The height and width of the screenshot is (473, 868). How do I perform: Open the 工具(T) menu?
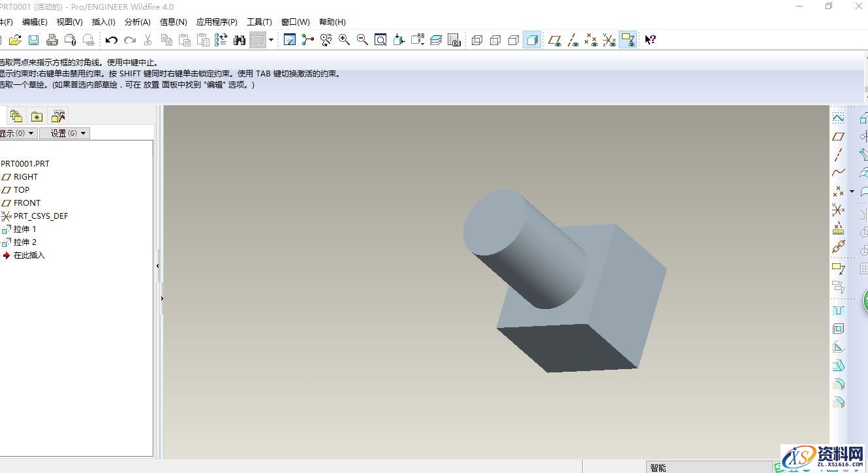(x=259, y=22)
